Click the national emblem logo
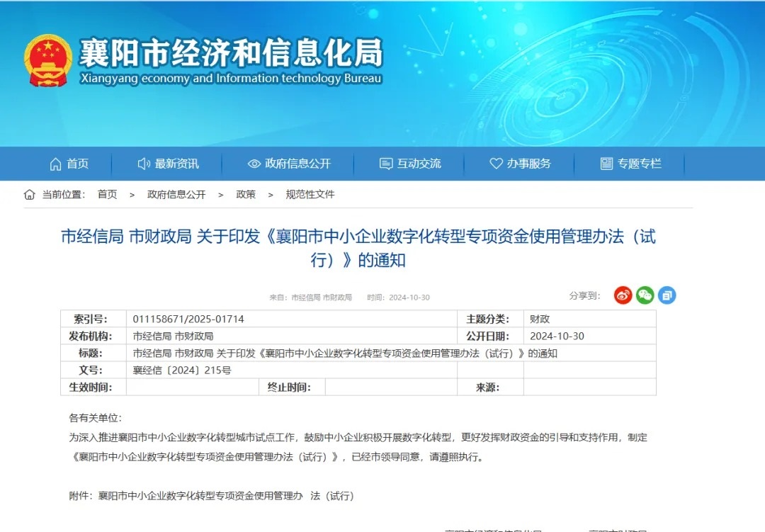Screen dimensions: 765x532 pos(48,61)
